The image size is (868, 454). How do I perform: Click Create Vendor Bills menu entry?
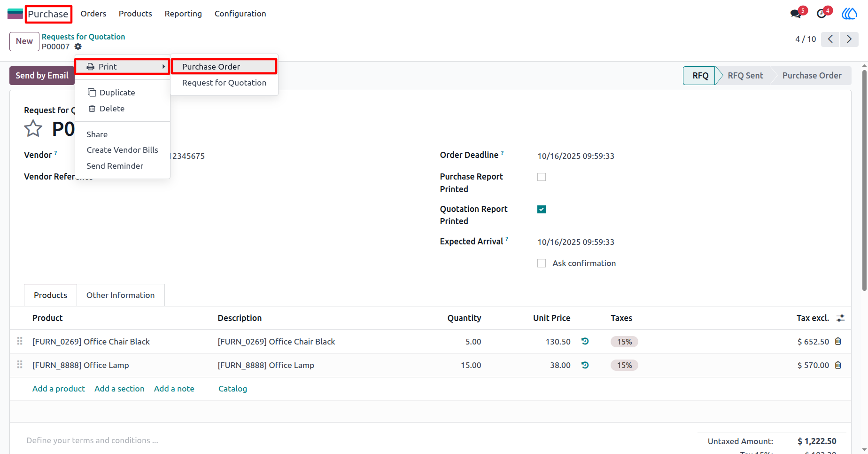[x=122, y=150]
